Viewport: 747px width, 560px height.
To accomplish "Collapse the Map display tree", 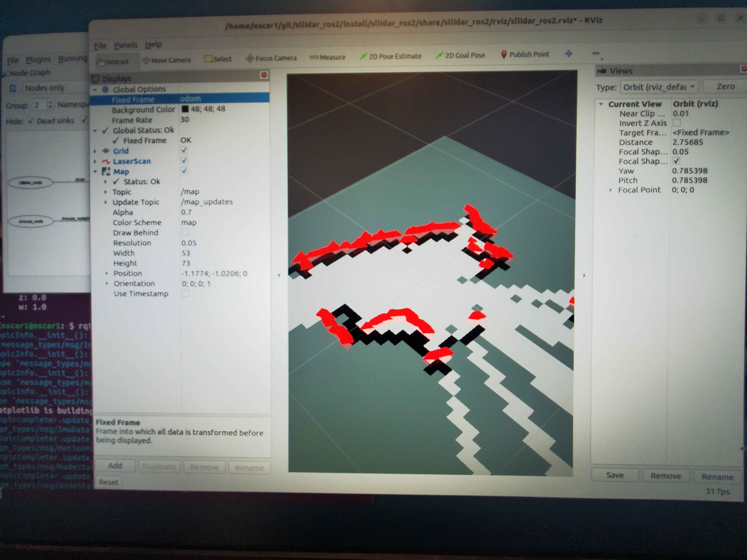I will (95, 171).
